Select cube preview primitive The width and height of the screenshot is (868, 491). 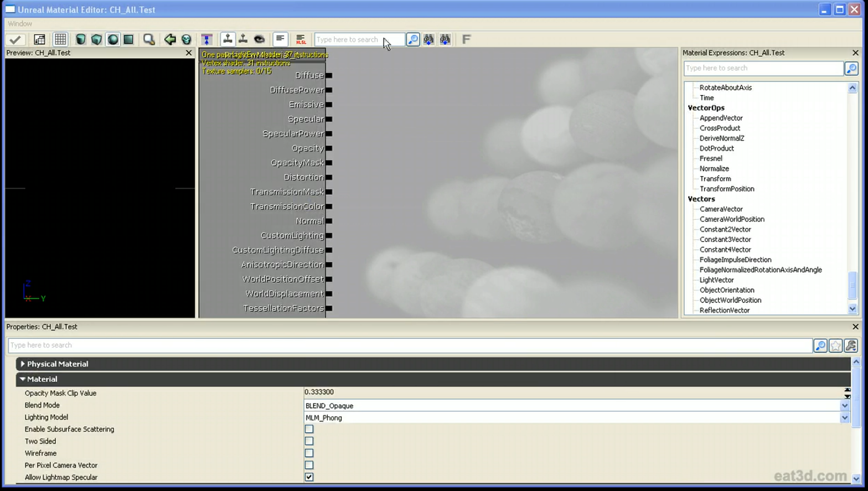(97, 39)
